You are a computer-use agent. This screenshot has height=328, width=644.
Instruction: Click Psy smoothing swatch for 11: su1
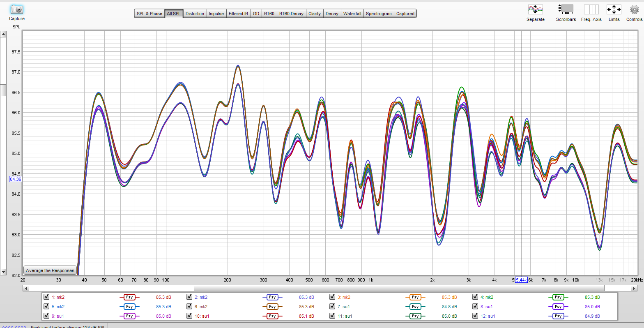(415, 316)
